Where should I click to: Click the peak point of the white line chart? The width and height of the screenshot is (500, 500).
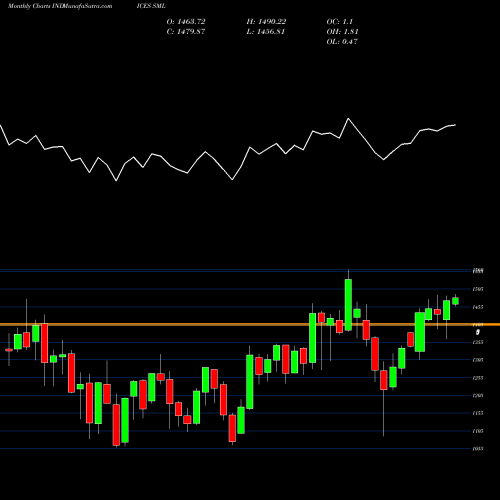pos(348,119)
